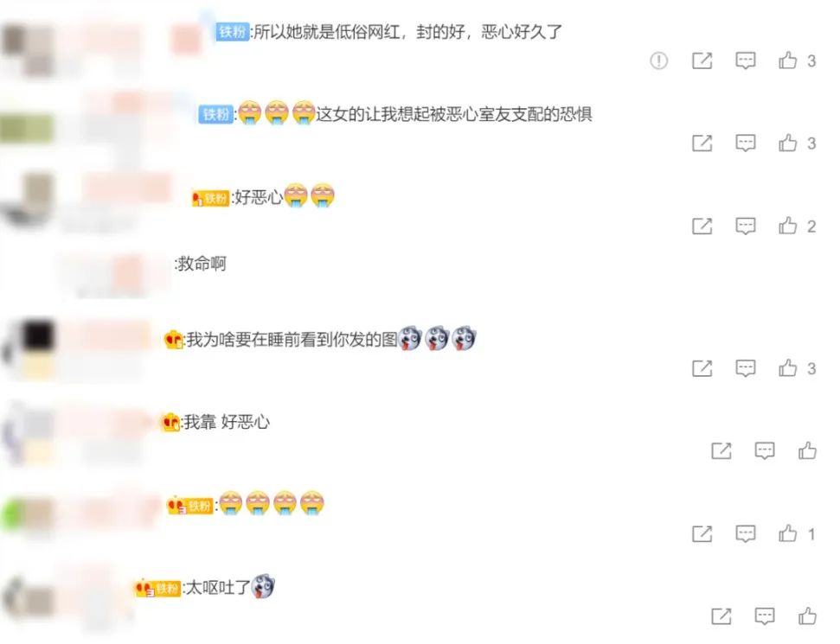This screenshot has height=644, width=840.
Task: Like the short 好恶心 emoji comment
Action: pos(787,226)
